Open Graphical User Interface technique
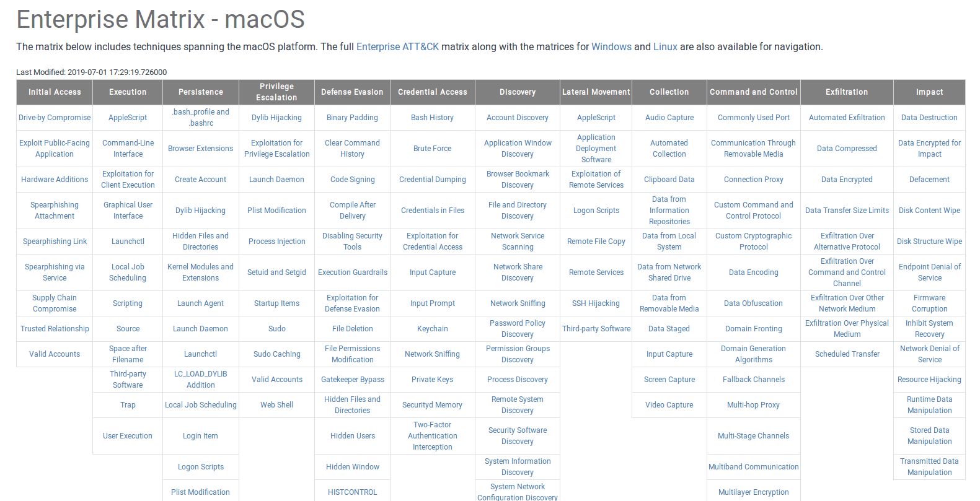 (128, 210)
